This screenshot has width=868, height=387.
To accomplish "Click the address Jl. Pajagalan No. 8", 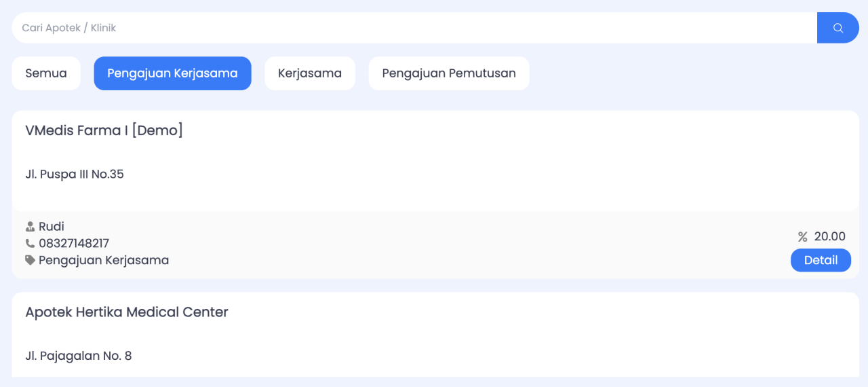I will click(79, 356).
